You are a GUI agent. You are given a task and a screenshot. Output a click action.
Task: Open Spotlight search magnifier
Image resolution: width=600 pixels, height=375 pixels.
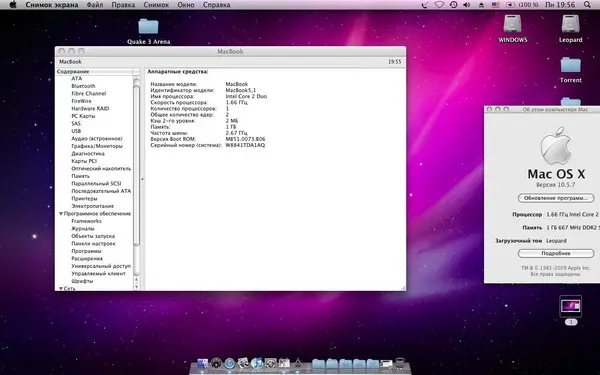587,5
